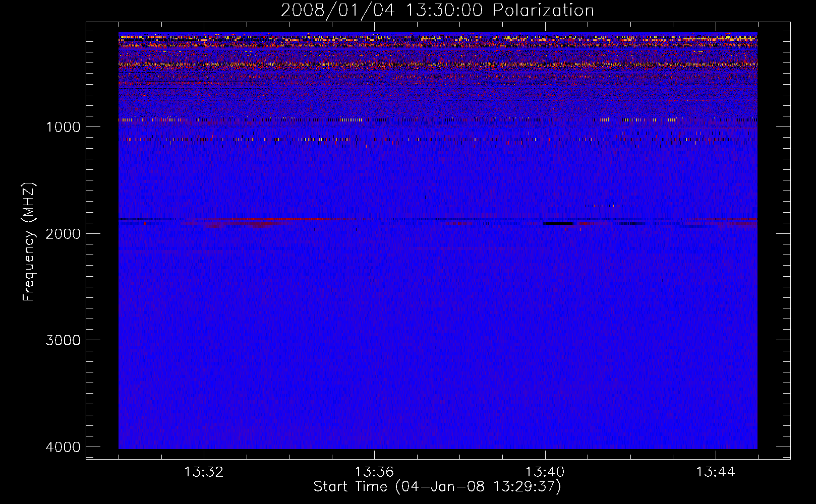Select the 2000 frequency axis label
The height and width of the screenshot is (504, 816).
[x=63, y=233]
